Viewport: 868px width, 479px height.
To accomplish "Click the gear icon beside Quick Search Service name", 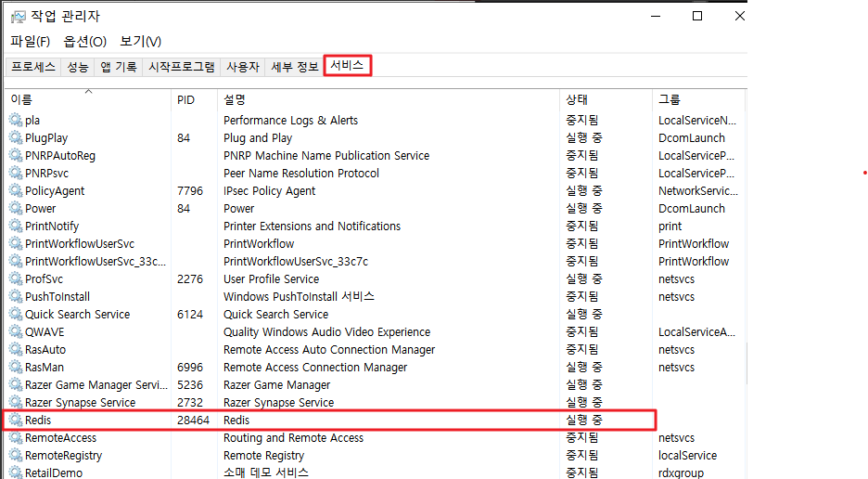I will [x=16, y=315].
